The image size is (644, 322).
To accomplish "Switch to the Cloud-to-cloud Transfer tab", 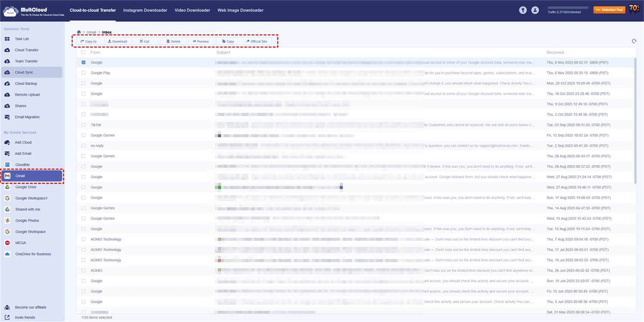I will point(93,10).
